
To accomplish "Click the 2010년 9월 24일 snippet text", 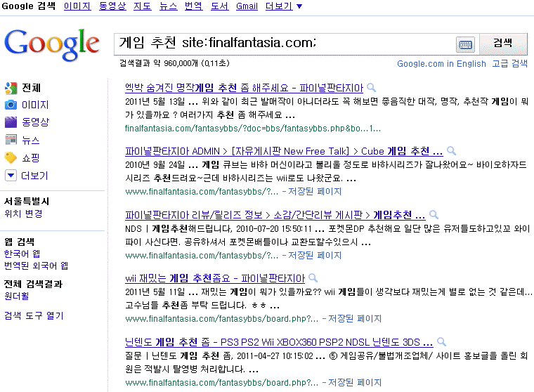I will [155, 165].
